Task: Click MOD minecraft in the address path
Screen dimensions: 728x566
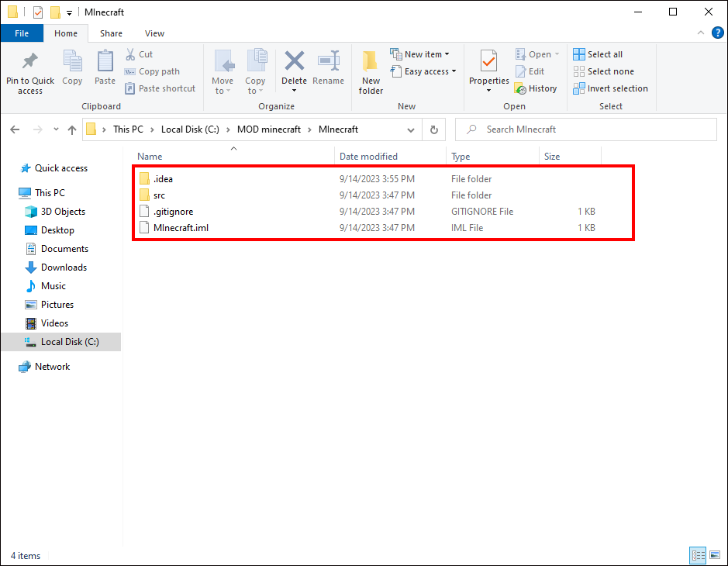Action: point(269,129)
